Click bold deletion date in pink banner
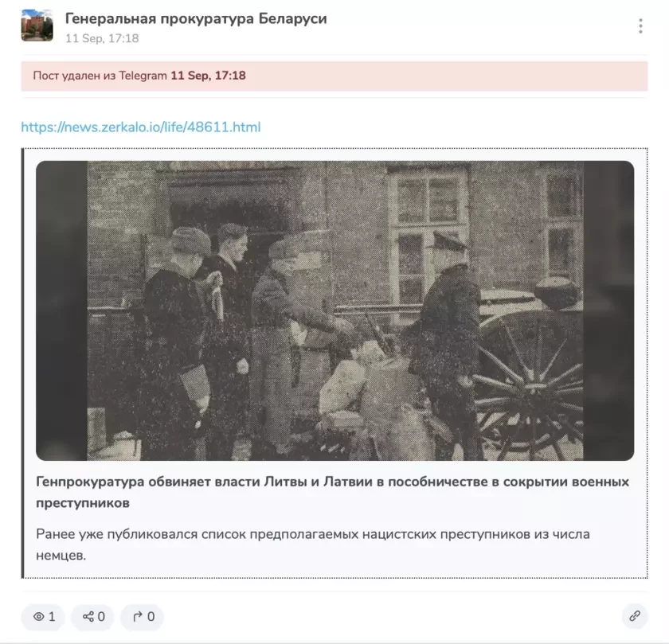The width and height of the screenshot is (669, 644). pyautogui.click(x=208, y=76)
